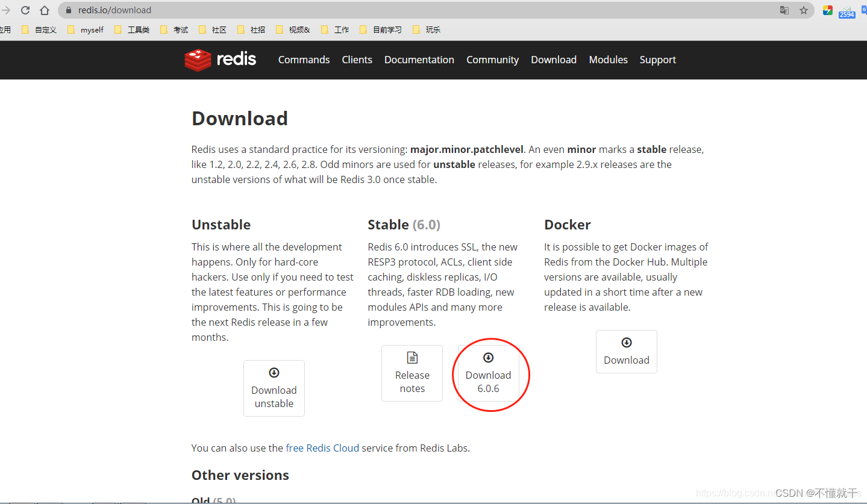The width and height of the screenshot is (867, 504).
Task: Open the 社招 bookmark folder
Action: pos(251,30)
